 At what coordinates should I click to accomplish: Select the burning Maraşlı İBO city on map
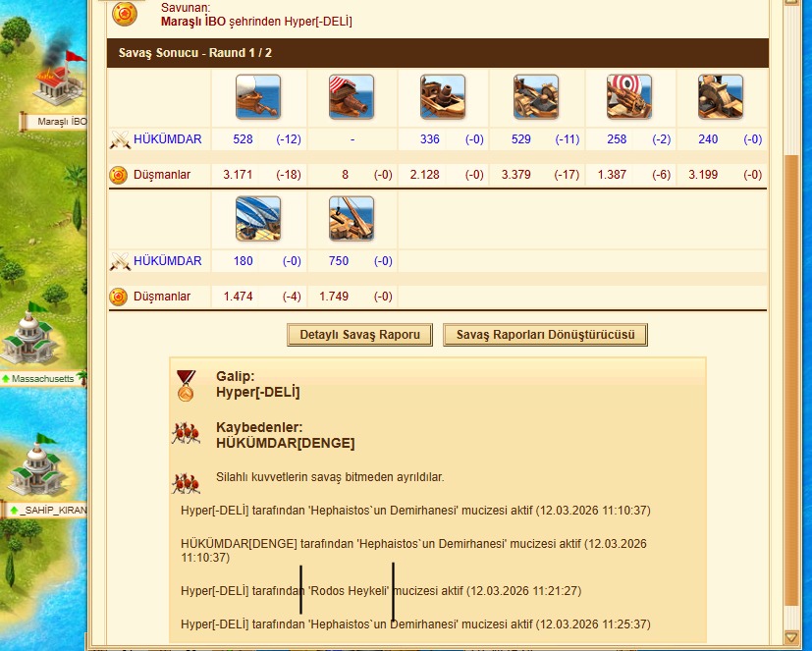(x=59, y=78)
